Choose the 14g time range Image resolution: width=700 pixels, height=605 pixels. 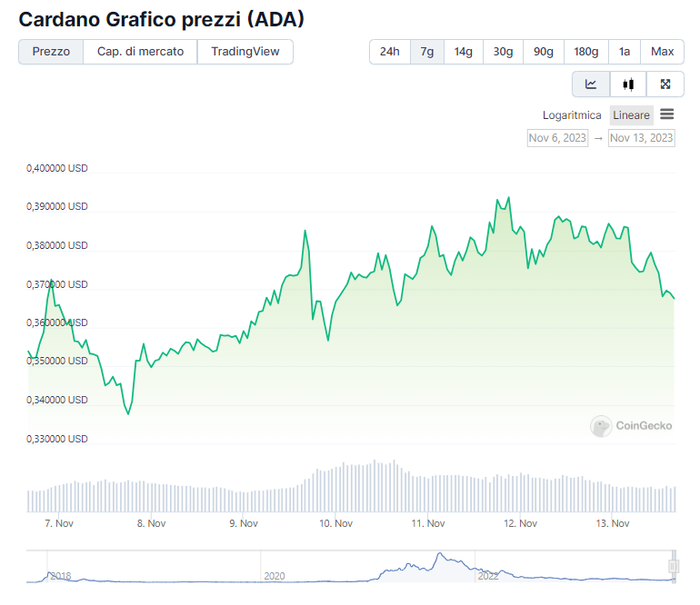click(x=464, y=52)
